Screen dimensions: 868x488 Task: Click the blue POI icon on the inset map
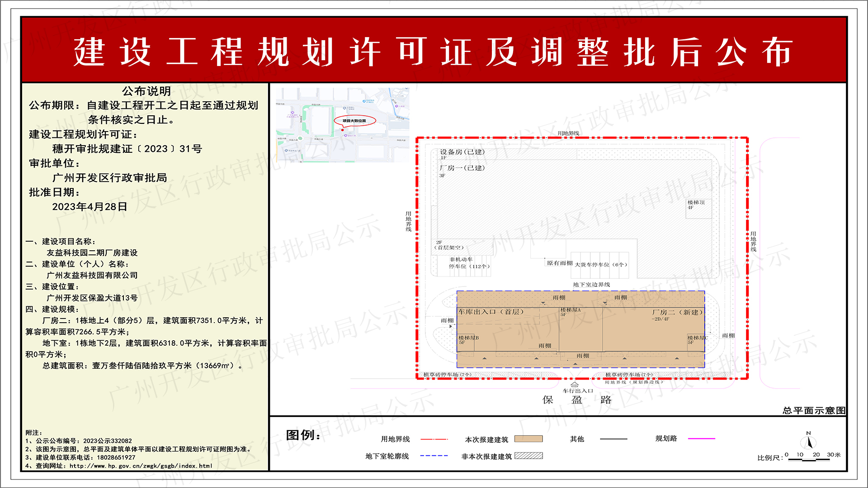coord(364,101)
